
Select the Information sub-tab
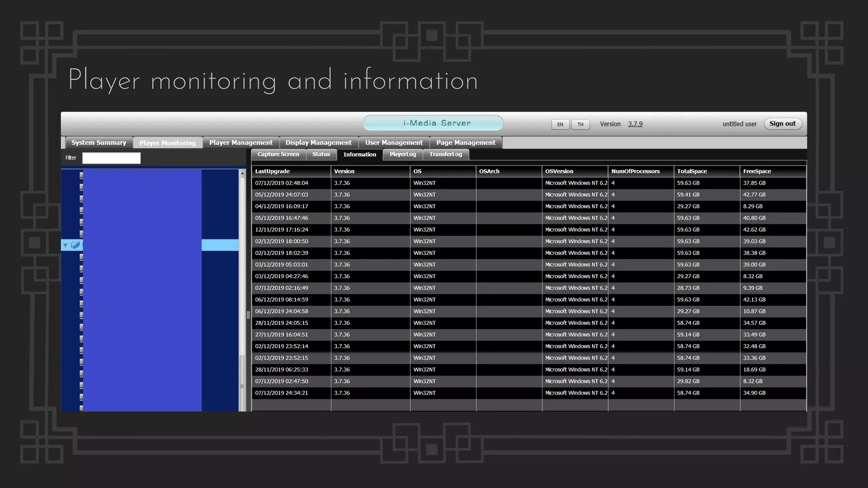tap(360, 155)
